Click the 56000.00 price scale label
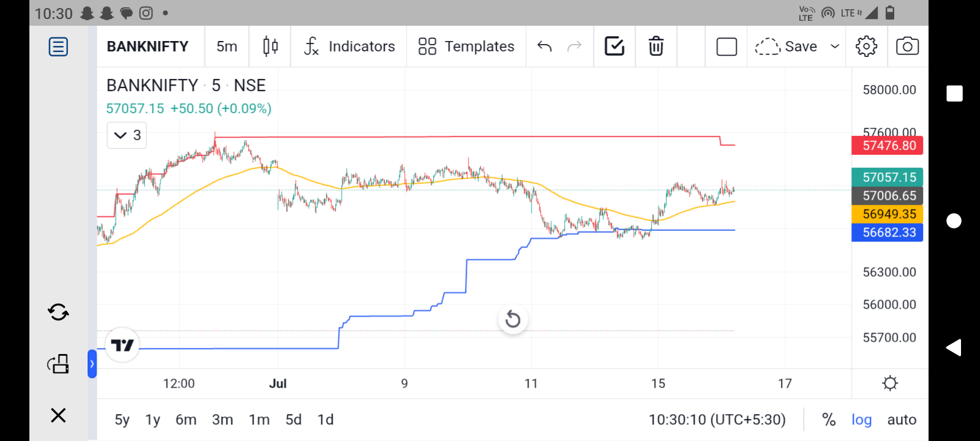Viewport: 980px width, 441px height. [889, 304]
